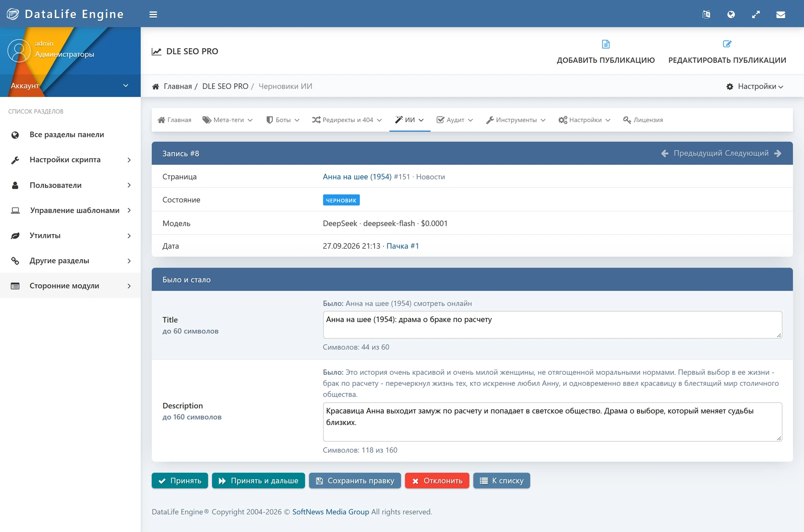The height and width of the screenshot is (532, 804).
Task: Go to next record arrow
Action: point(778,153)
